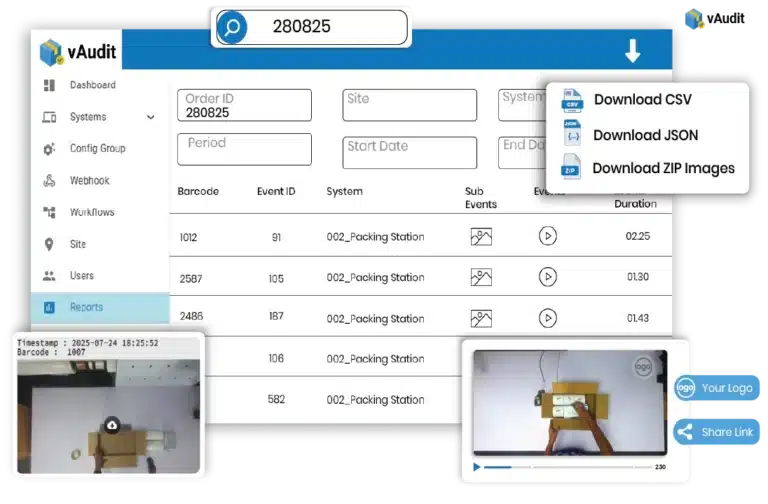Click the Users people icon
Screen dimensions: 768x504
(49, 276)
